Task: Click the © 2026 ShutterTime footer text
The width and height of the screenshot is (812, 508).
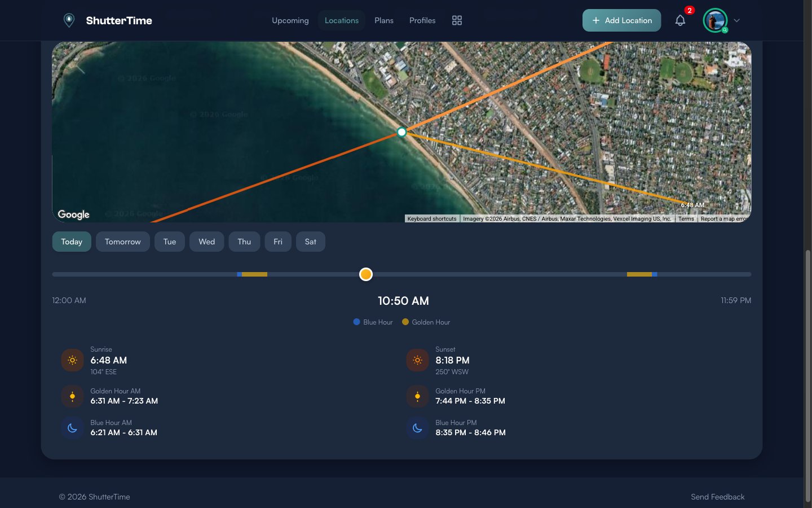Action: click(x=95, y=497)
